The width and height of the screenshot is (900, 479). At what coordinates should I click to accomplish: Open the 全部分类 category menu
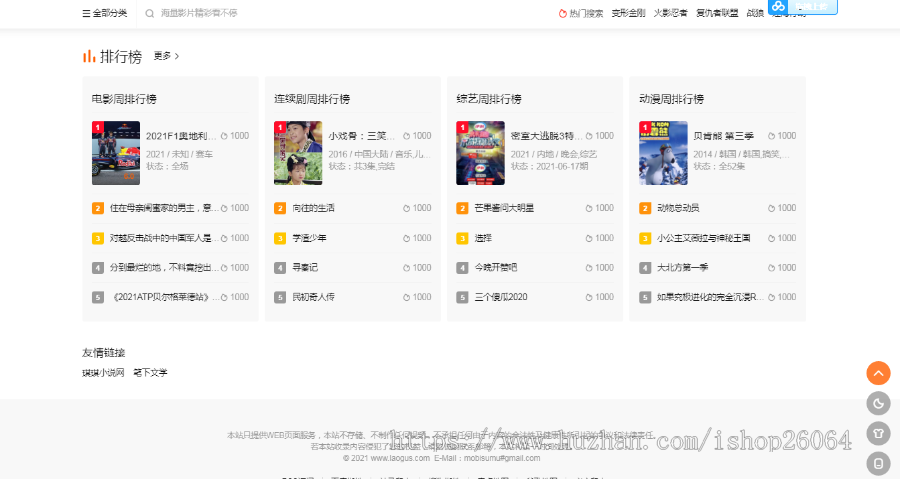[x=105, y=13]
